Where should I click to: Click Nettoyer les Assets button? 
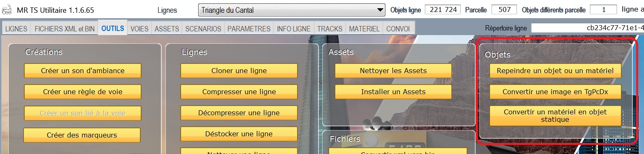click(393, 71)
